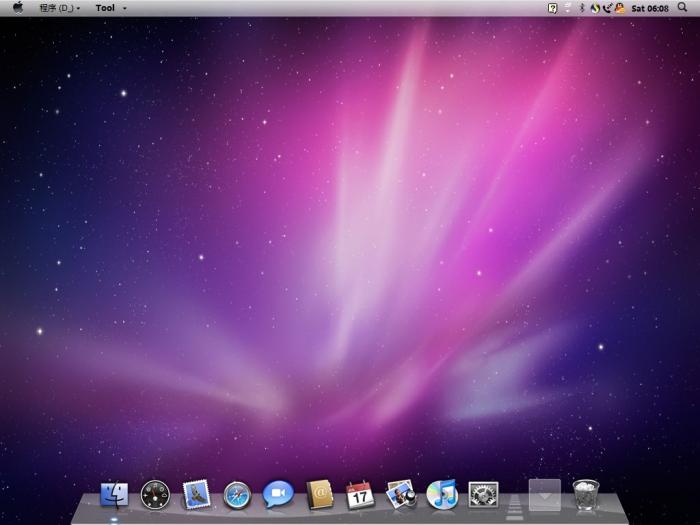Open the Trash can
Viewport: 700px width, 525px height.
coord(586,495)
